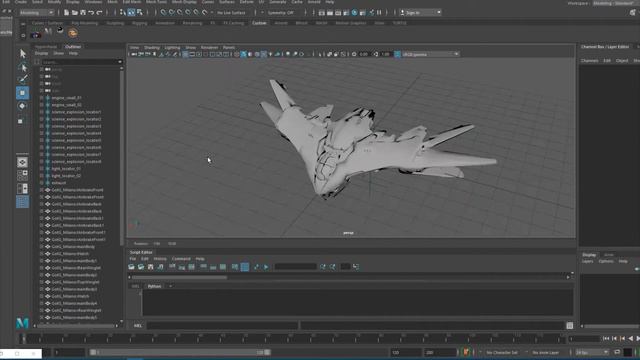The image size is (640, 360).
Task: Open the outliner search filter dropdown arrow
Action: 120,62
